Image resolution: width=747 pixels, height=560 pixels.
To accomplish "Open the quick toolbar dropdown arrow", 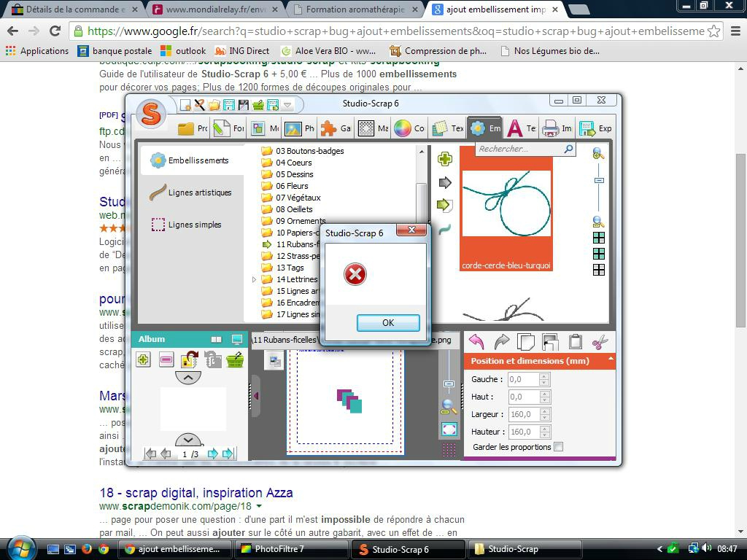I will tap(287, 105).
